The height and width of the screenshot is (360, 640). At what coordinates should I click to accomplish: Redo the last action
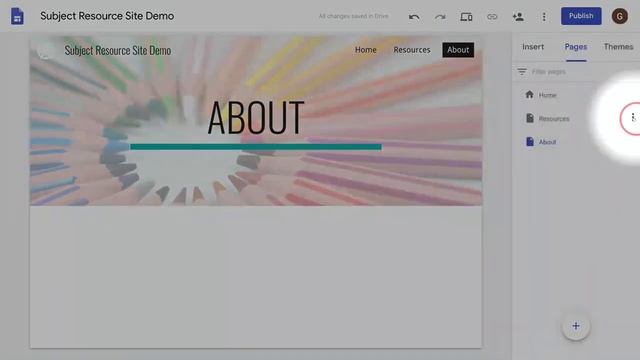tap(440, 17)
